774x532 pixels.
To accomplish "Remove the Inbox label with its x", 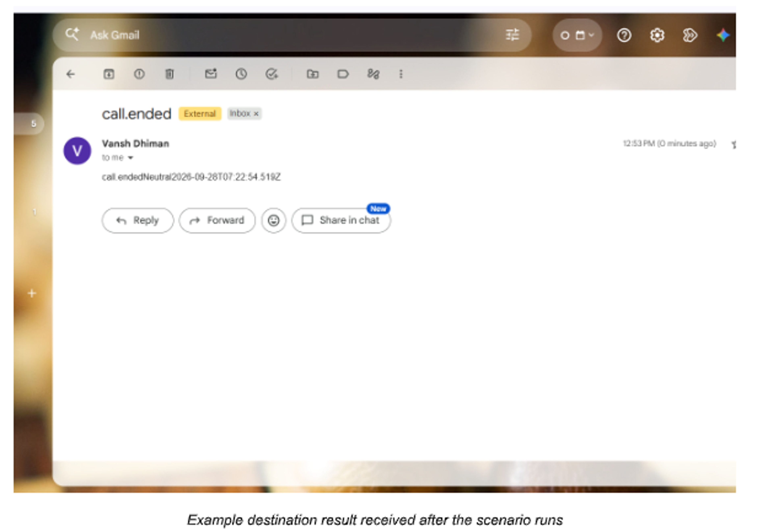I will click(x=256, y=114).
